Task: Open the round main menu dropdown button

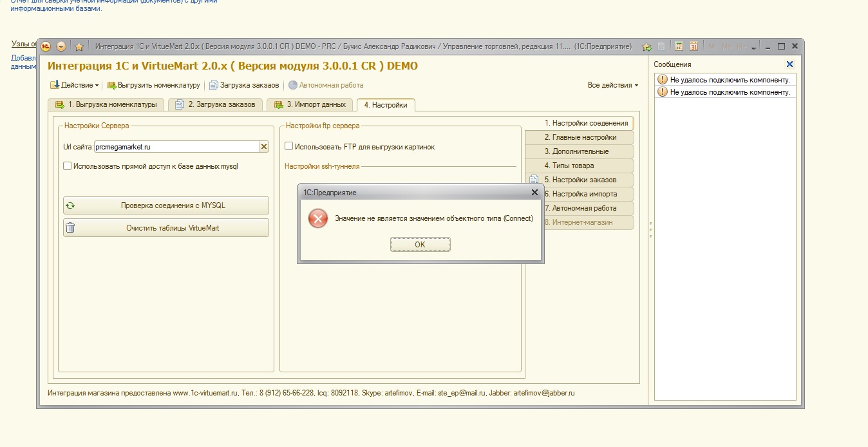Action: [61, 46]
